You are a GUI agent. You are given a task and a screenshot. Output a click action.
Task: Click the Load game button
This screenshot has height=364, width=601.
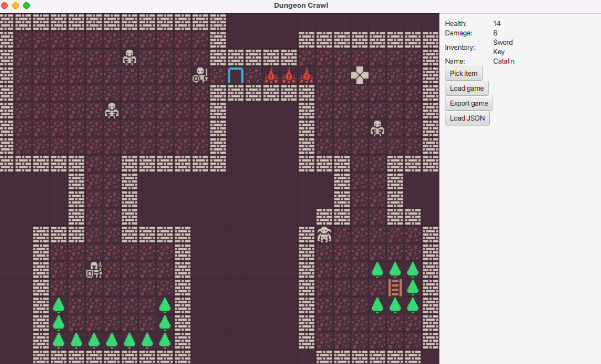click(467, 88)
